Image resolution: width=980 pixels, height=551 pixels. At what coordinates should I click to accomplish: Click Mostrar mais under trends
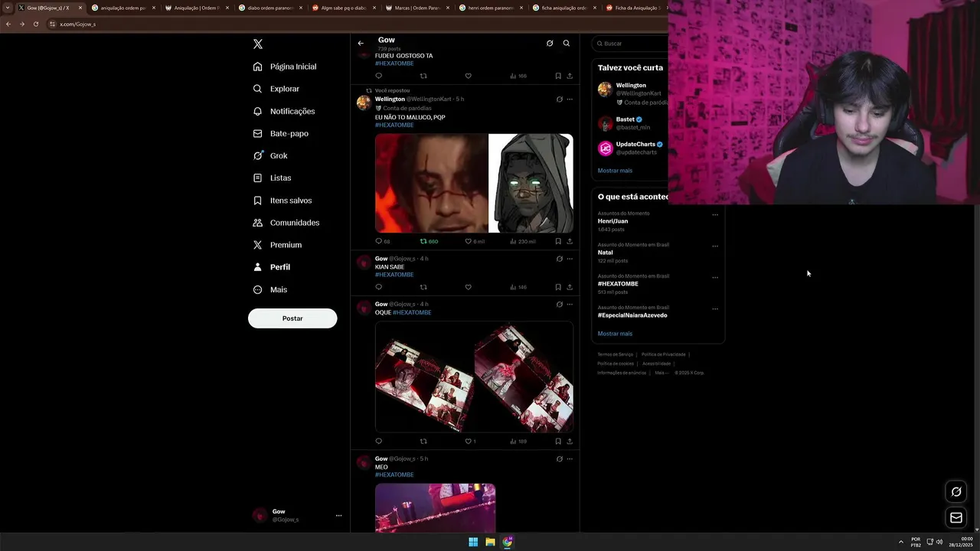click(615, 334)
